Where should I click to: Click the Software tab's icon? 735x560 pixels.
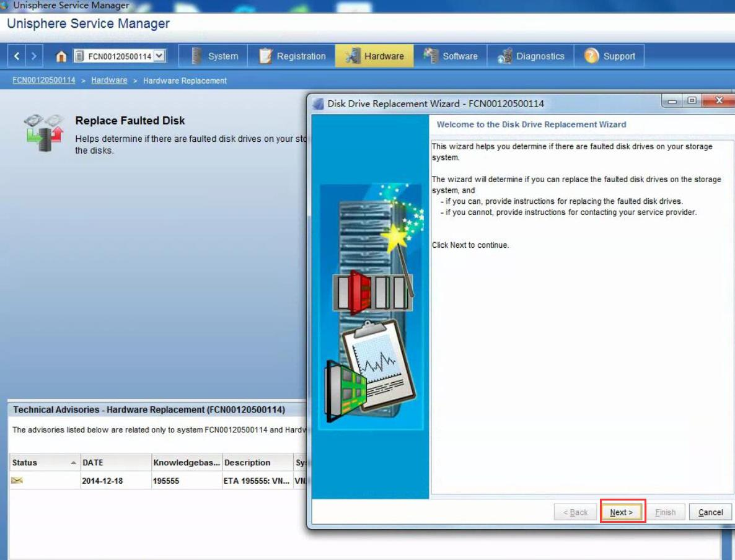(x=430, y=55)
